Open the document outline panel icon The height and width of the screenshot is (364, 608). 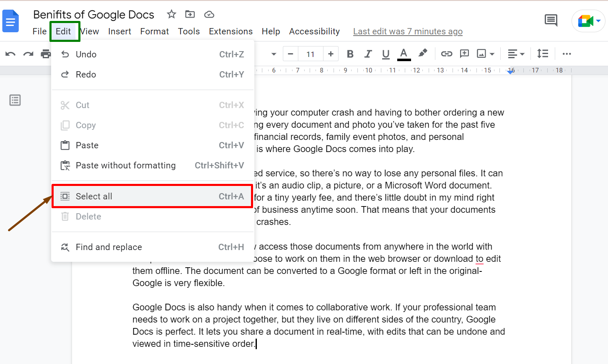(15, 100)
